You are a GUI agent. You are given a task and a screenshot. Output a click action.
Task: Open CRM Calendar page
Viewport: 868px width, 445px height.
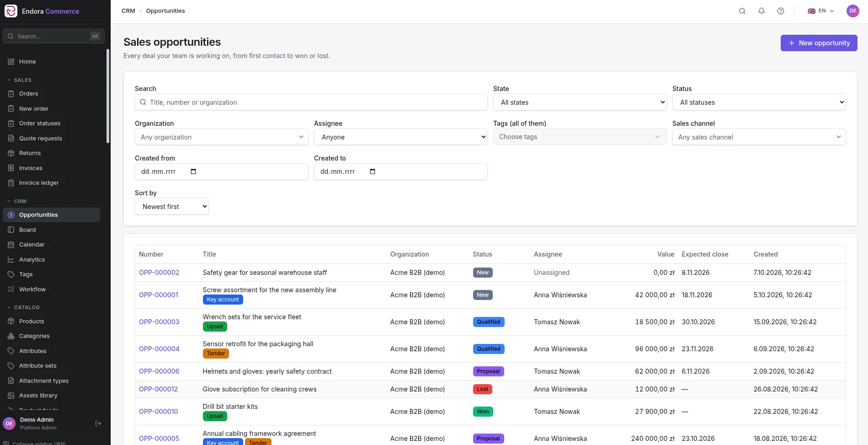(51, 245)
